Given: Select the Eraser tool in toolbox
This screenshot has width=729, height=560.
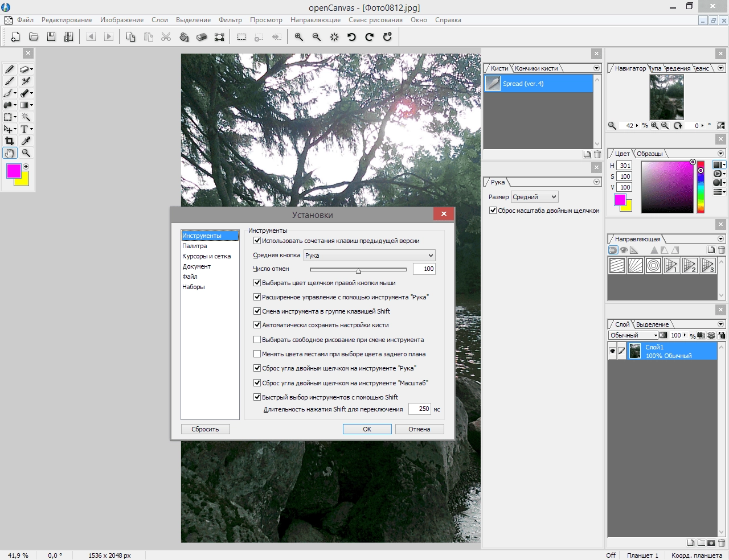Looking at the screenshot, I should pos(26,69).
